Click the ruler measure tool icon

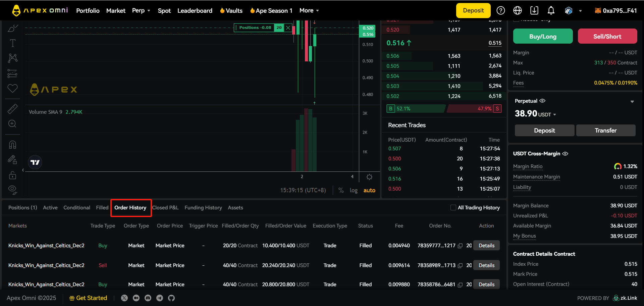point(12,109)
